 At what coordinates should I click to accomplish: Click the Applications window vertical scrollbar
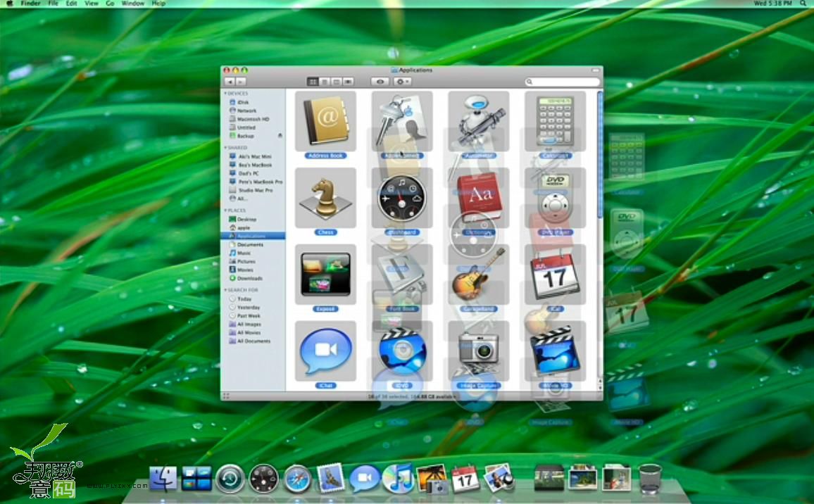click(x=600, y=154)
